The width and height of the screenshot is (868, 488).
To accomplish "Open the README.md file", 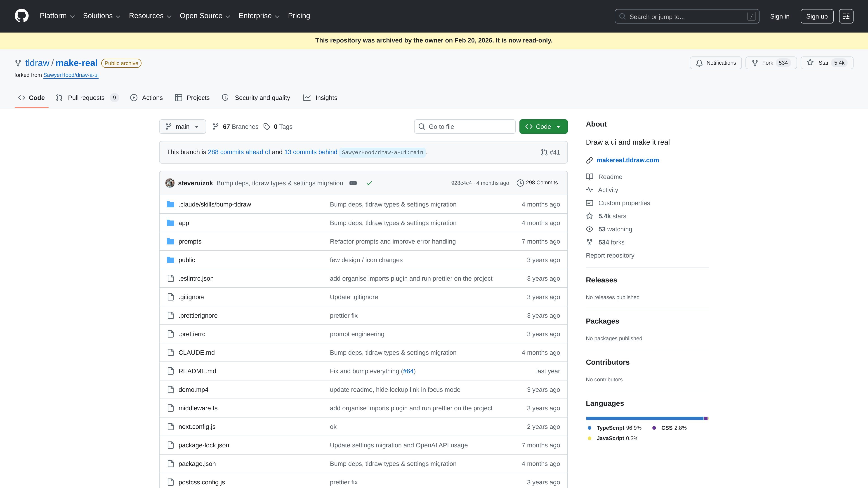I will click(197, 371).
